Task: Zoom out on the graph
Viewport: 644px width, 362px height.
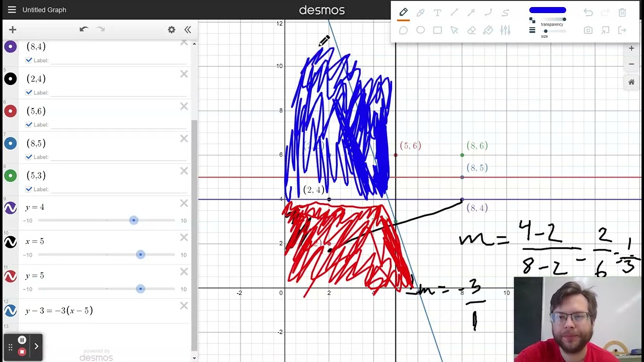Action: 631,64
